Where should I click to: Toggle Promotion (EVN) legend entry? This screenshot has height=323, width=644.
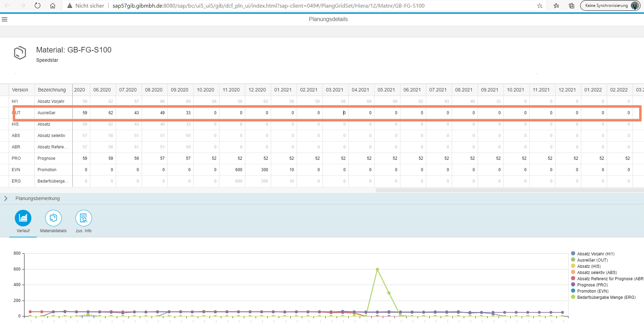point(593,291)
